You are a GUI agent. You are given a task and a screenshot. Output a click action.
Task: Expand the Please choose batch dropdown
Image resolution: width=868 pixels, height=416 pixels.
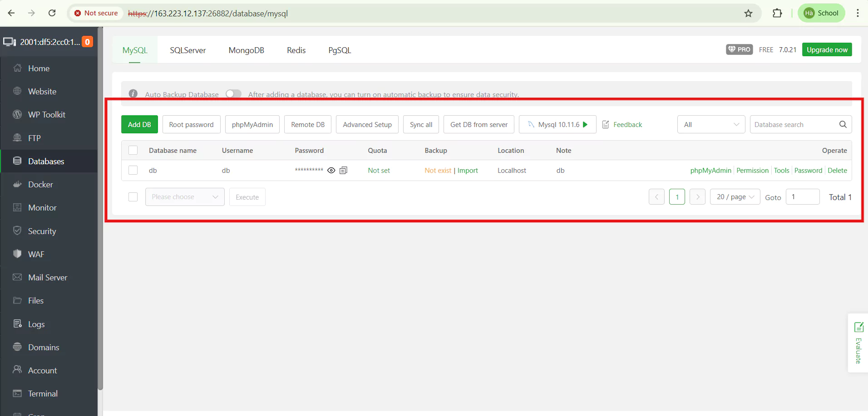pos(185,197)
